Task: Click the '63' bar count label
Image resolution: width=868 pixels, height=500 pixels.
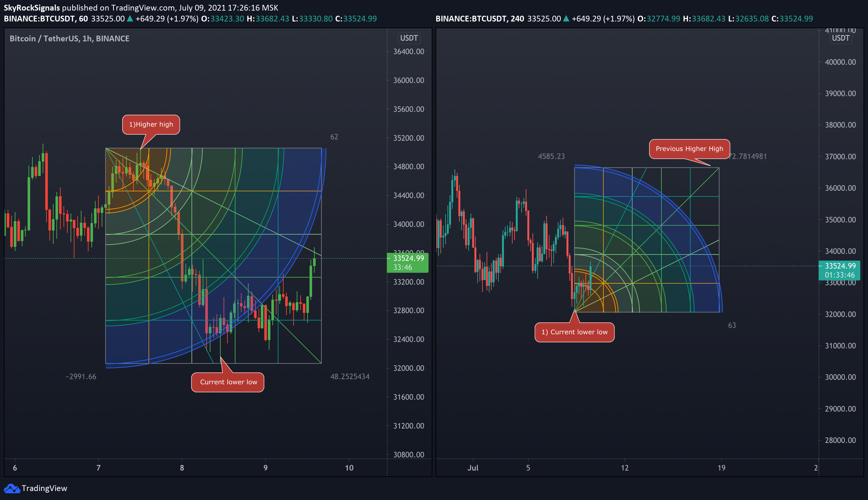Action: coord(732,325)
